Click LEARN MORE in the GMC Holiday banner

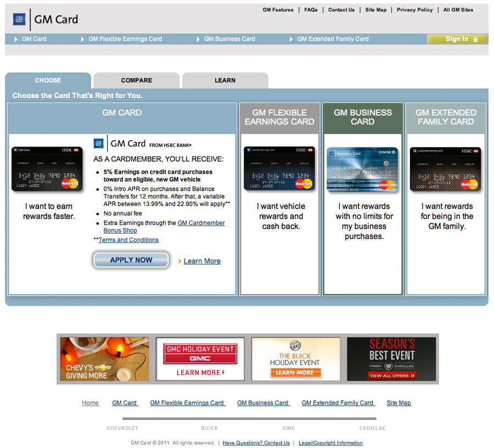point(200,373)
